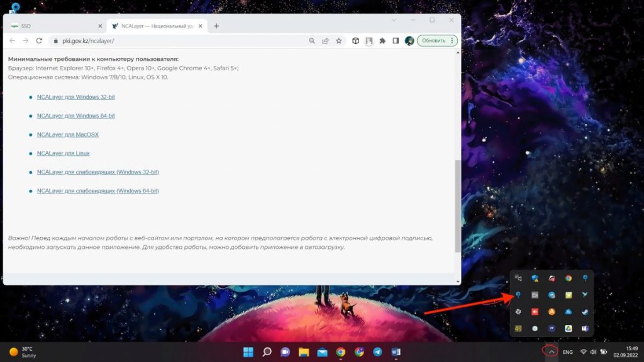Screen dimensions: 644x362
Task: Open the Wi-Fi network tray icon
Action: [x=583, y=352]
